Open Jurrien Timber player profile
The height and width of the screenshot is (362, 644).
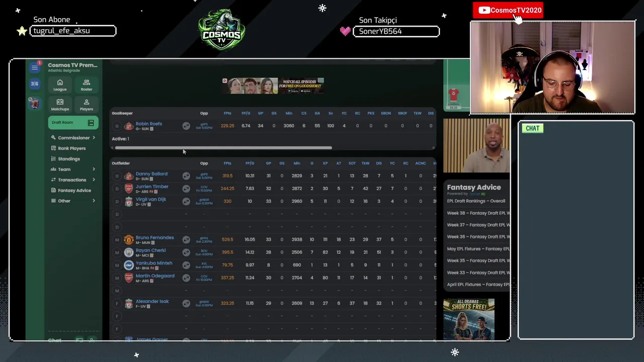click(x=152, y=187)
